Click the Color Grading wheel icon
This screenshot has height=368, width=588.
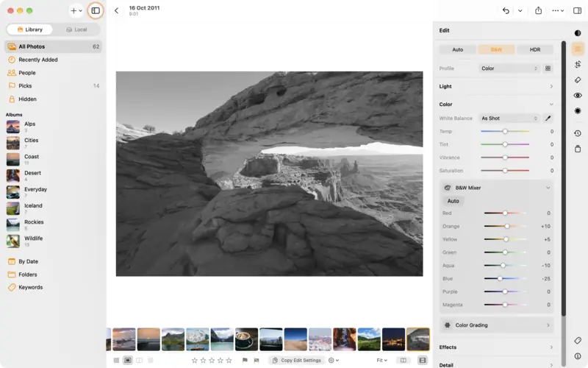pyautogui.click(x=448, y=325)
